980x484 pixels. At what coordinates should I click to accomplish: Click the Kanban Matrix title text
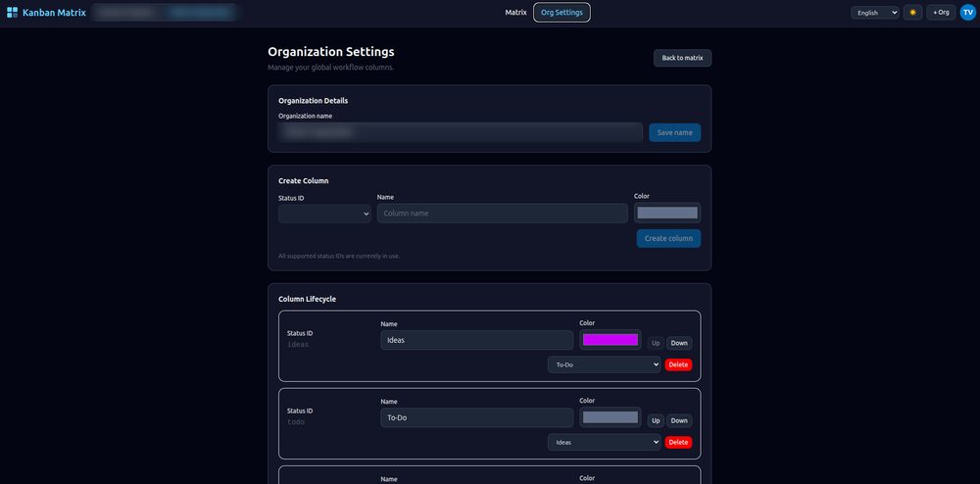click(x=54, y=13)
